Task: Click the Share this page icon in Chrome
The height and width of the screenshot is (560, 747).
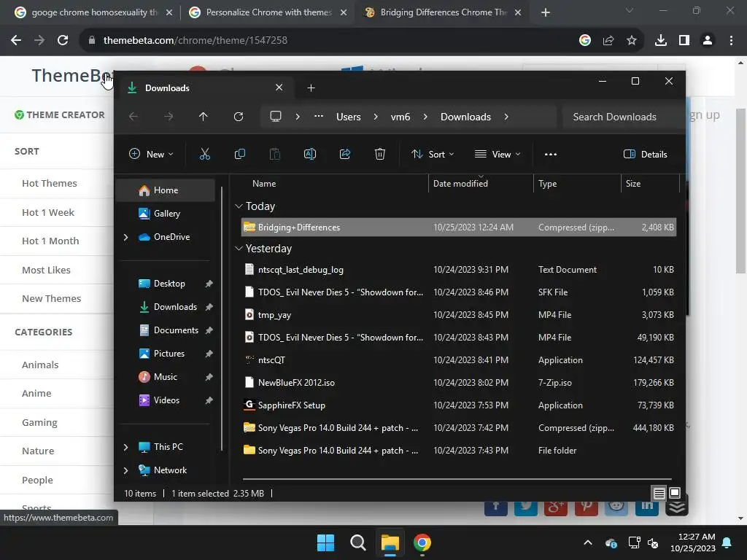Action: 608,41
